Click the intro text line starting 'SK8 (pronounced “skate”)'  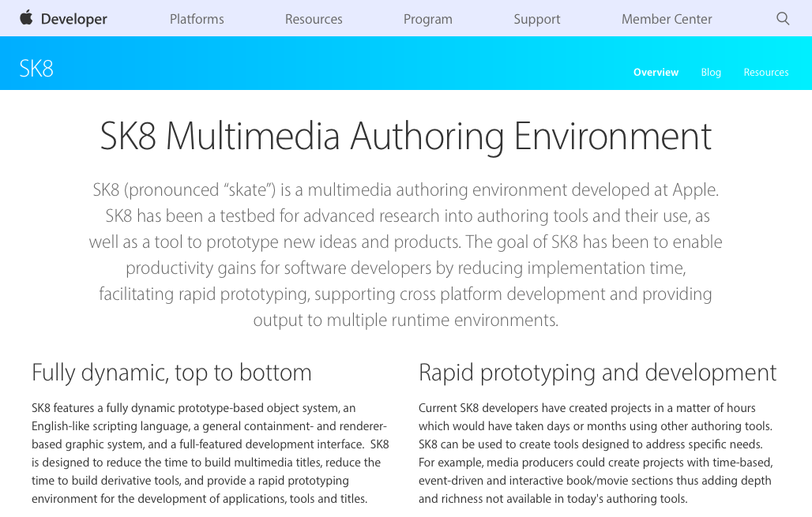point(406,190)
